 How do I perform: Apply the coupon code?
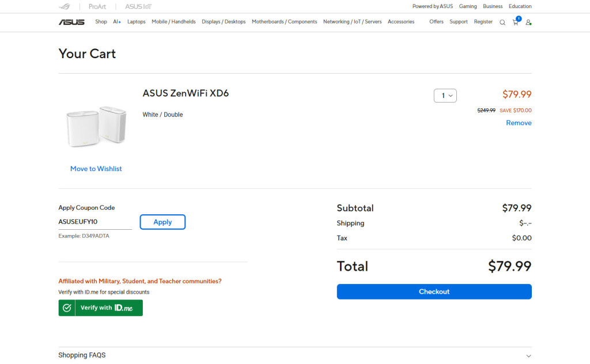[x=162, y=222]
